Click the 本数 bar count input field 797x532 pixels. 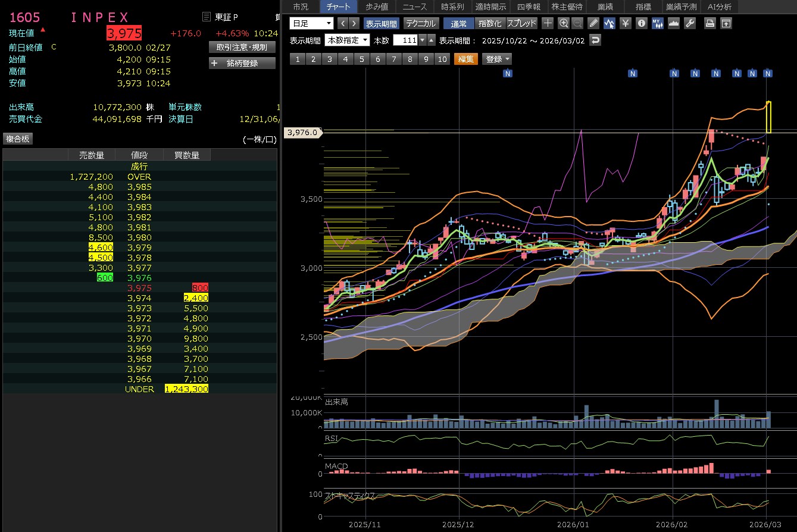click(405, 40)
